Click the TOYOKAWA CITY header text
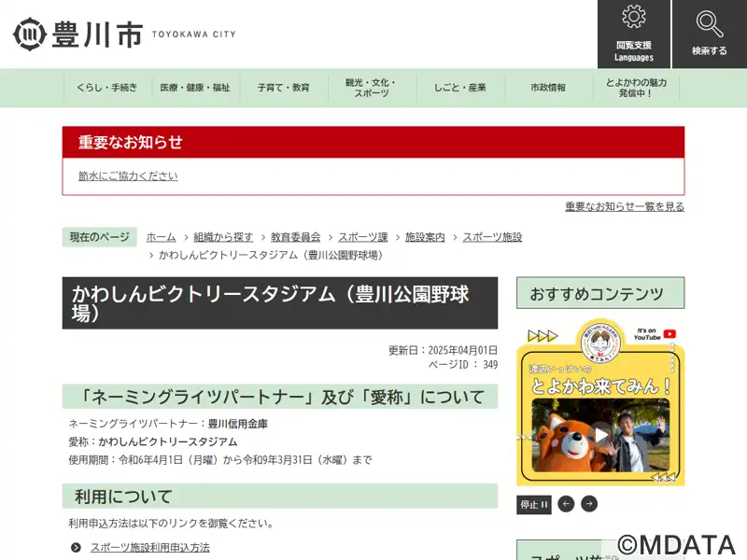 point(194,35)
